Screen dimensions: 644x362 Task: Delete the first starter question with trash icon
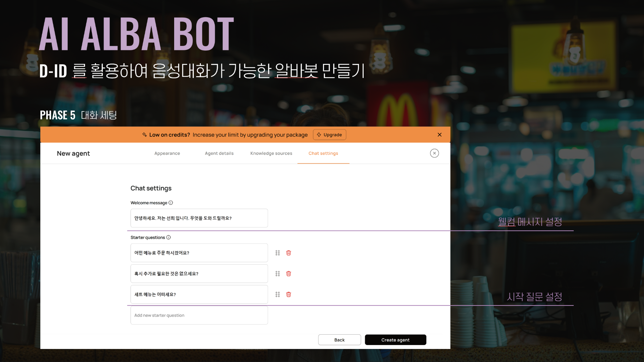288,253
